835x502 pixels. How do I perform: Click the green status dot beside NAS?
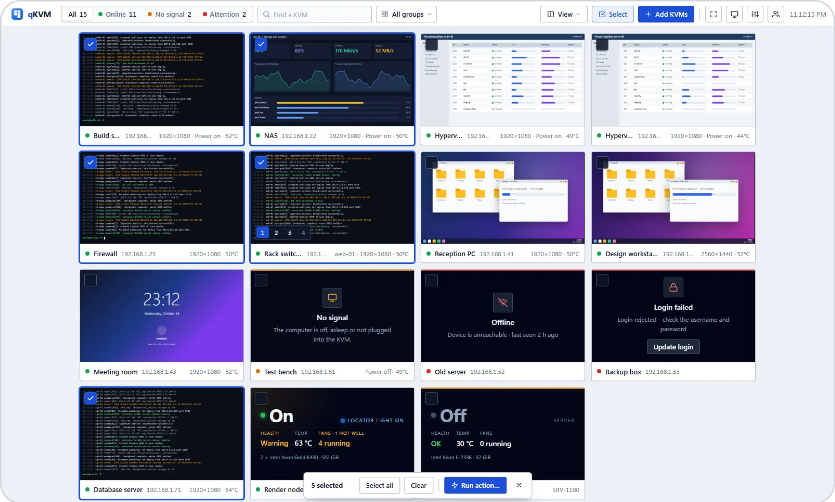click(x=258, y=136)
